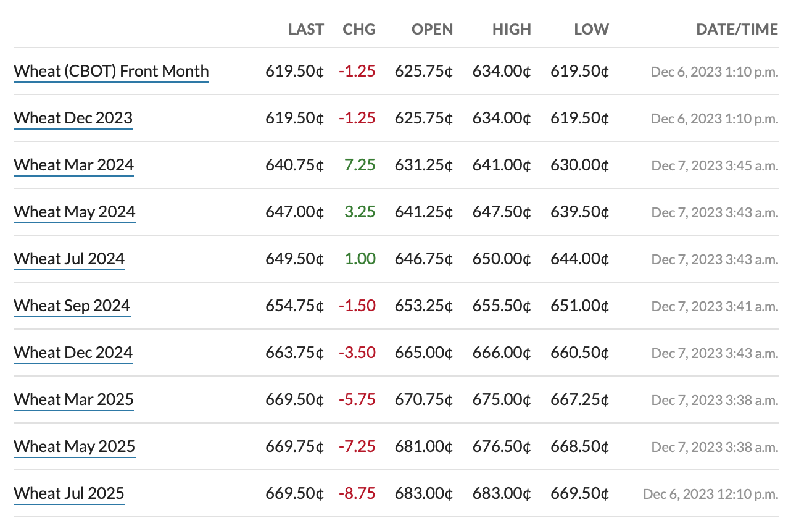Select Wheat Dec 2024's 3:43 a.m. timestamp
Viewport: 812px width, 526px height.
point(715,353)
